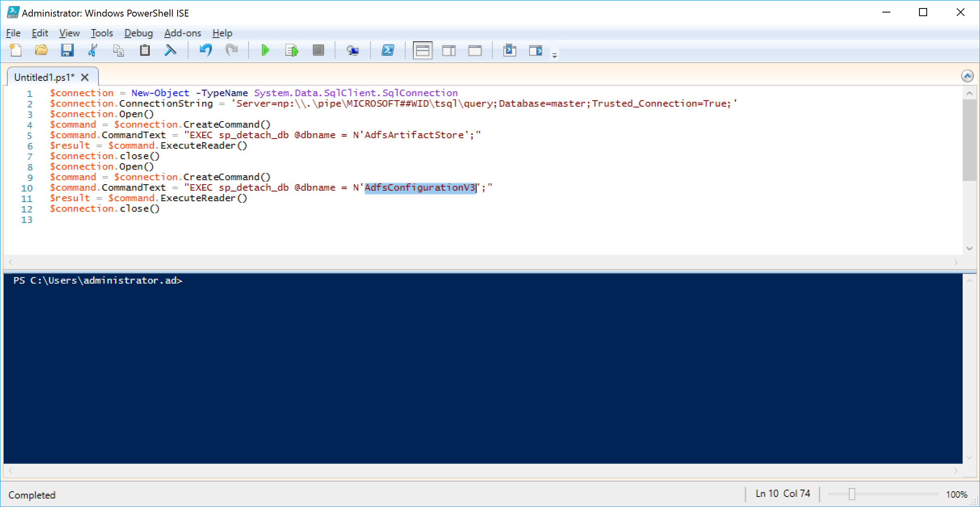Toggle Show Script Pane Right layout
980x507 pixels.
(x=448, y=50)
